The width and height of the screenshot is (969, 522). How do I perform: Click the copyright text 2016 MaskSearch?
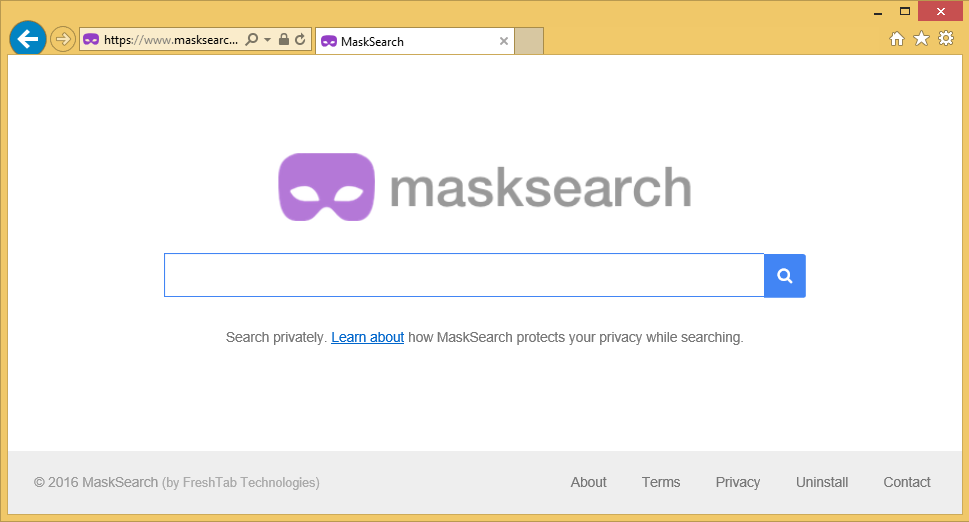point(96,482)
